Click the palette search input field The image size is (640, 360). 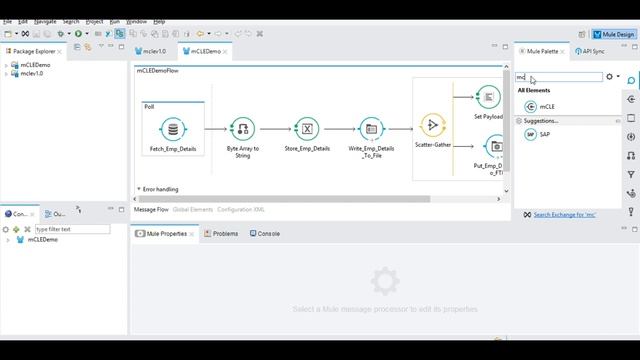[558, 77]
